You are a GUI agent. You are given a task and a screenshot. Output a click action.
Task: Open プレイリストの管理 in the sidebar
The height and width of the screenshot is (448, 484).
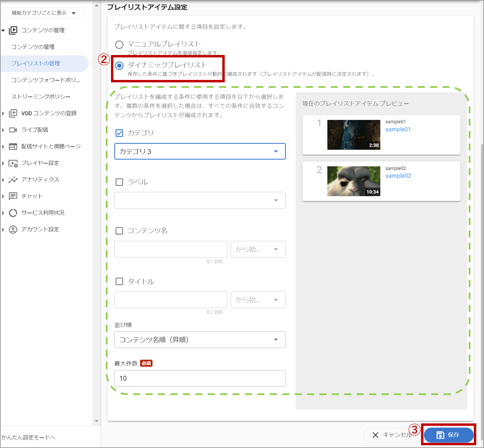click(x=36, y=63)
